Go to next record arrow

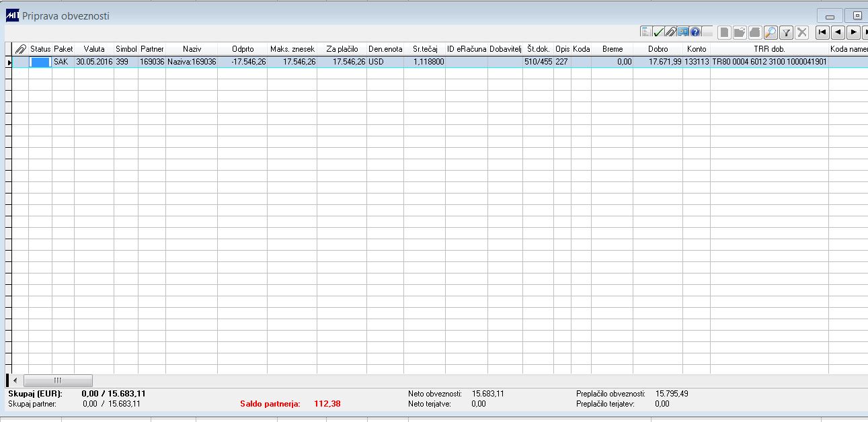853,32
